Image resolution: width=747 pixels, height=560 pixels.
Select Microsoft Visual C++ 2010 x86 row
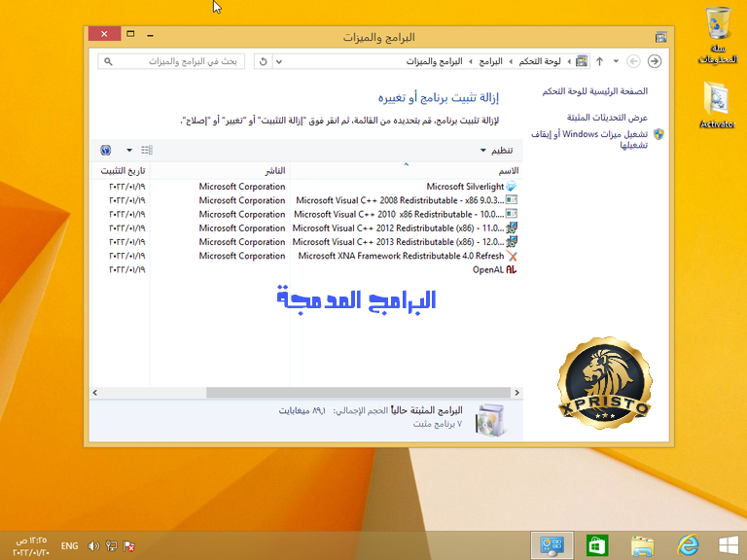[306, 214]
